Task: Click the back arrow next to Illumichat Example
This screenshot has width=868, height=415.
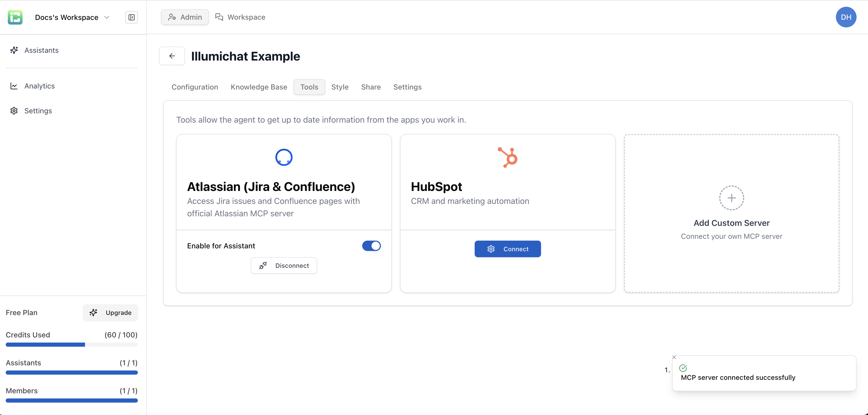Action: (x=172, y=56)
